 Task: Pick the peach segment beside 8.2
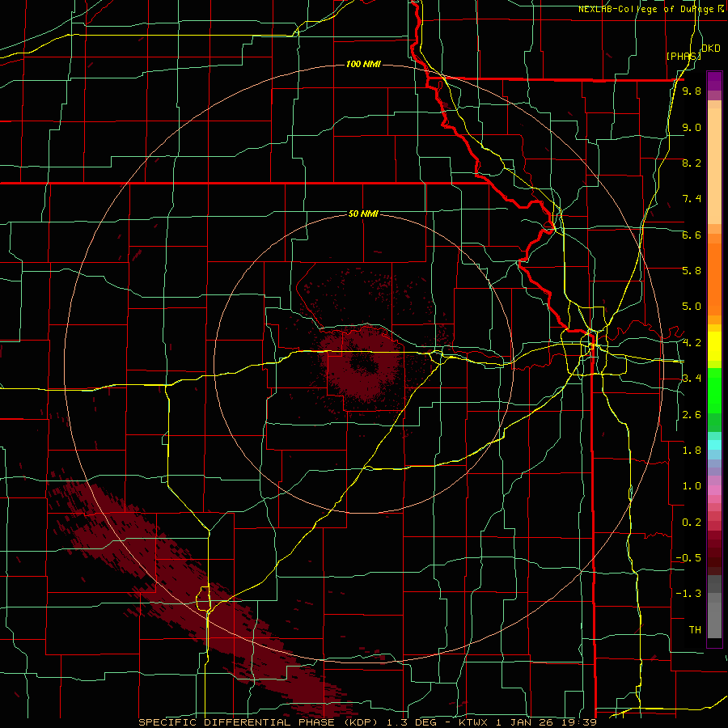714,166
